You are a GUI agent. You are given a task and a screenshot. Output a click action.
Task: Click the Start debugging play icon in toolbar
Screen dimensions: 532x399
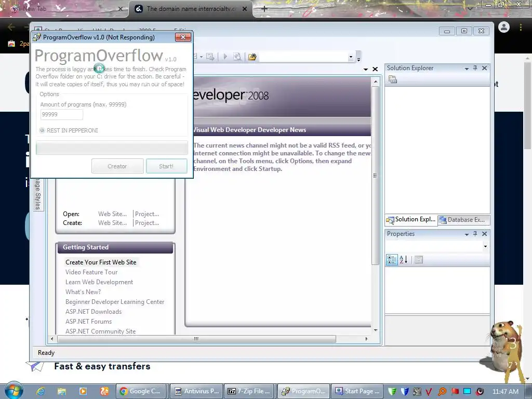click(225, 57)
